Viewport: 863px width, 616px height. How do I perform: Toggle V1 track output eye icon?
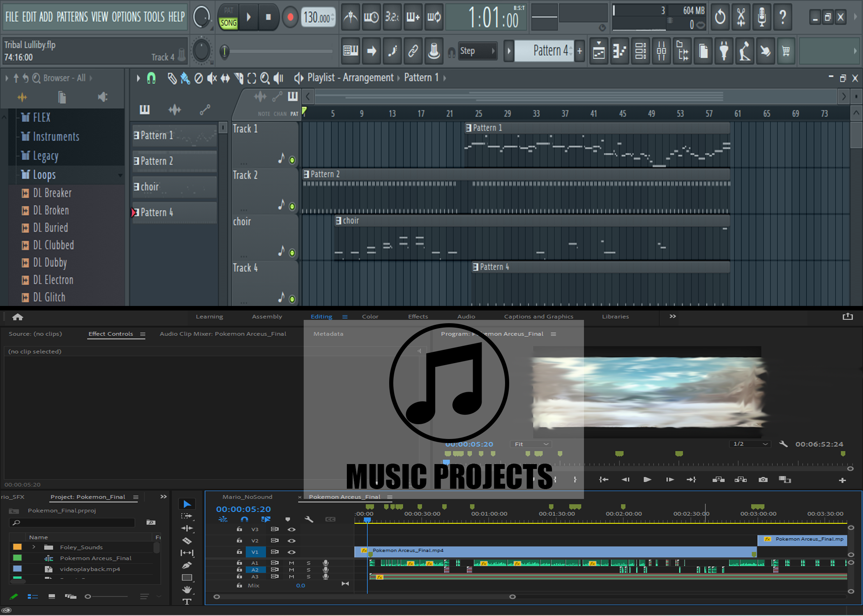click(x=292, y=552)
